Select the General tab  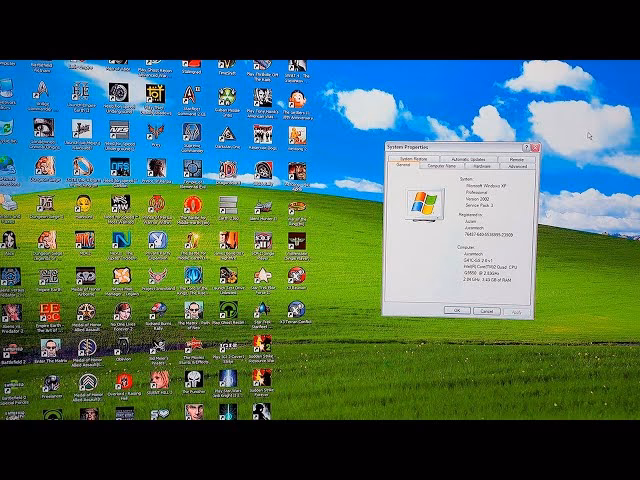pyautogui.click(x=403, y=165)
